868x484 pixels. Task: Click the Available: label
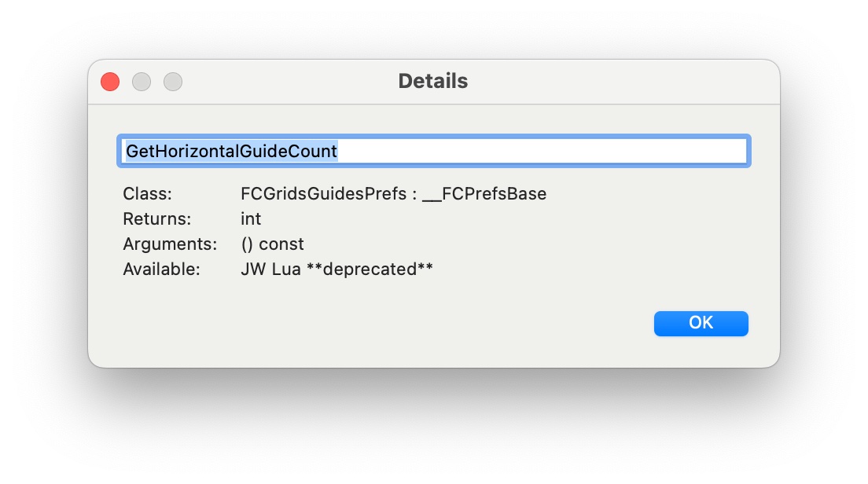click(161, 269)
